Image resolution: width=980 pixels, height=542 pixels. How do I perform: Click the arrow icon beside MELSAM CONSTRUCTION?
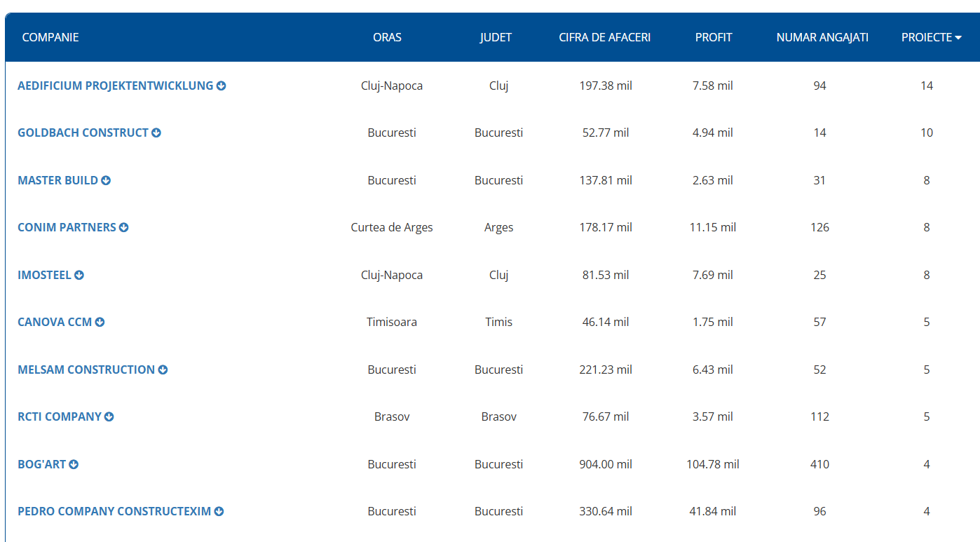click(163, 370)
